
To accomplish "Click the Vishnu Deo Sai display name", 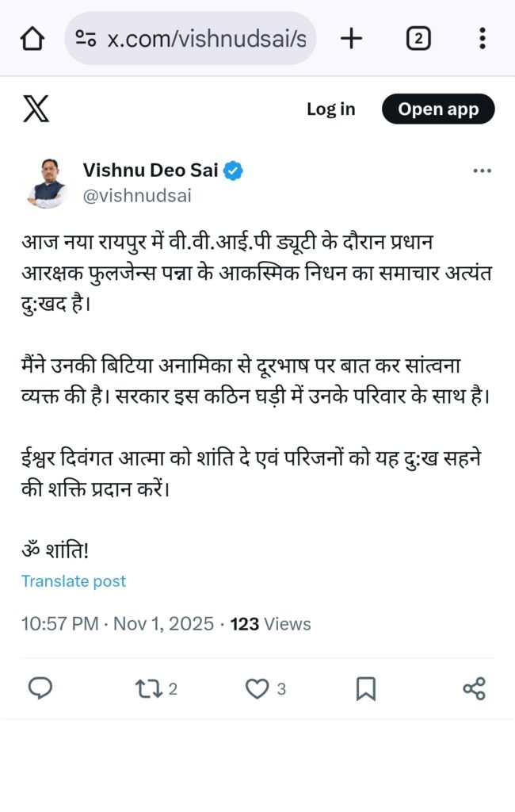I will pos(151,170).
